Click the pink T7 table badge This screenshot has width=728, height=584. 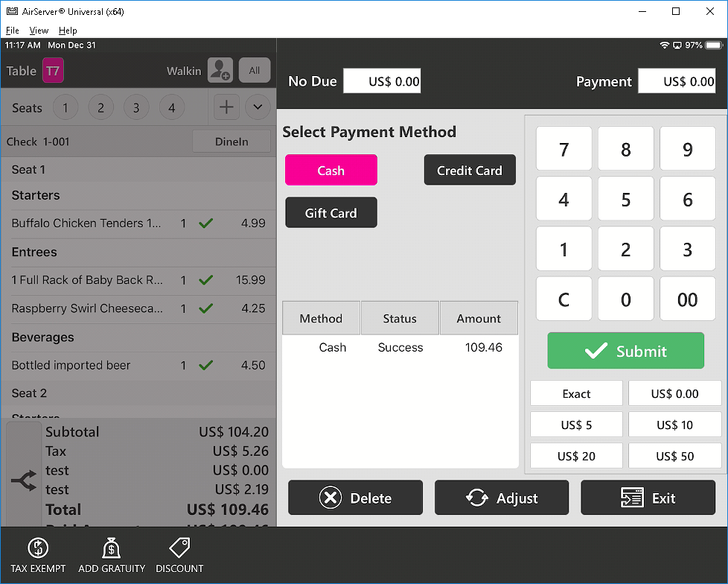pos(53,71)
